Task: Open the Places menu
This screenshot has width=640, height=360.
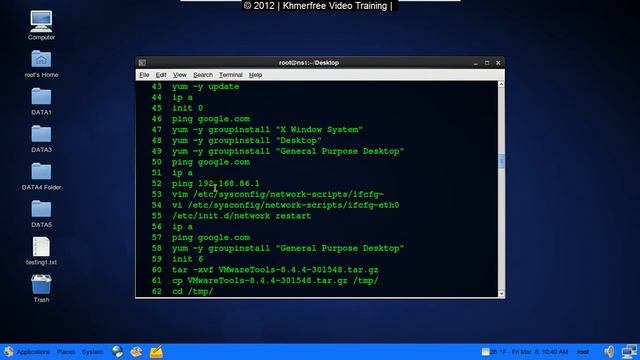Action: (66, 351)
